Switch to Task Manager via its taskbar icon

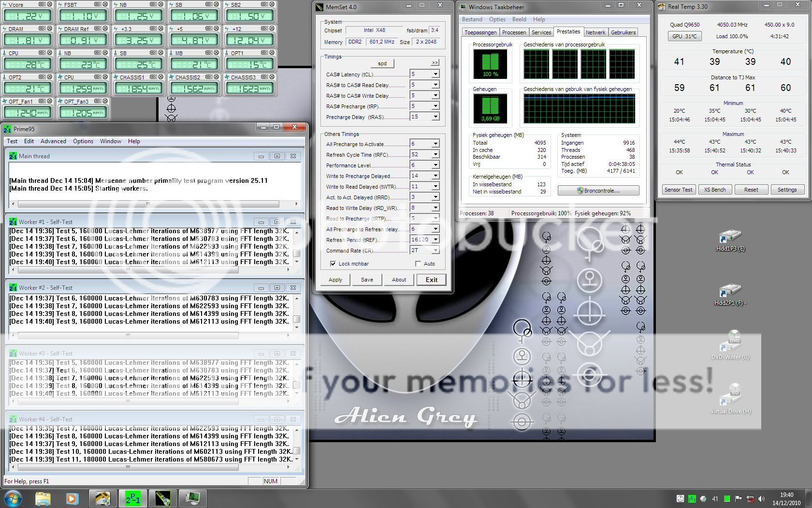[193, 498]
